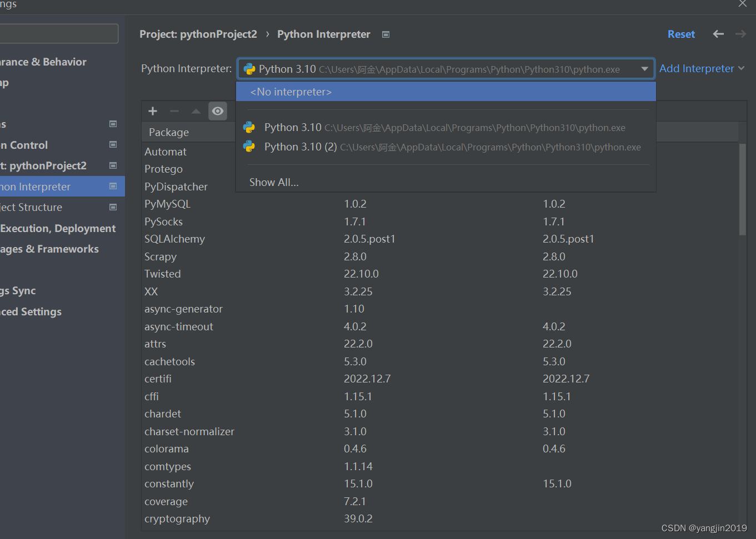Screen dimensions: 756x539
Task: Close the Settings dialog with the X
Action: click(743, 3)
